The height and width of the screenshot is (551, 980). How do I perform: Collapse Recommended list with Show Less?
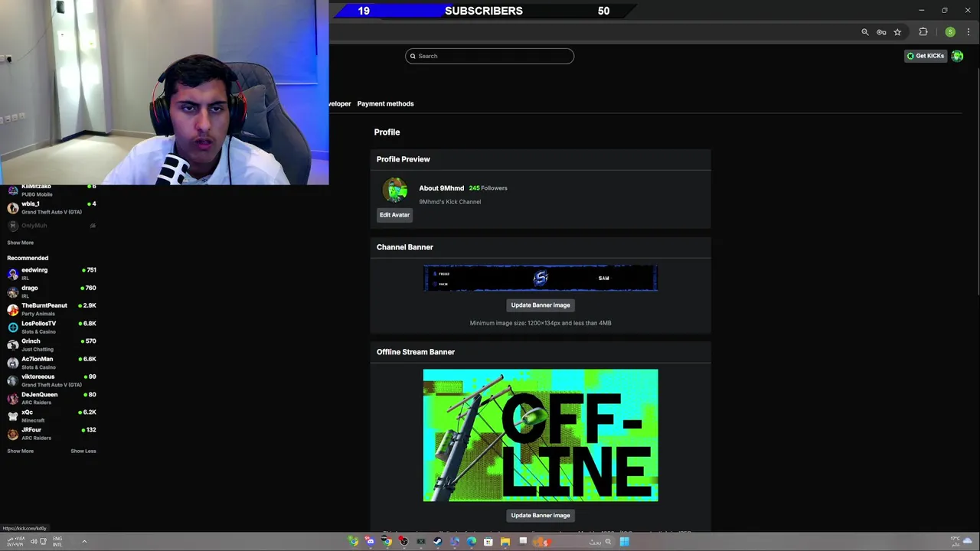pos(83,451)
